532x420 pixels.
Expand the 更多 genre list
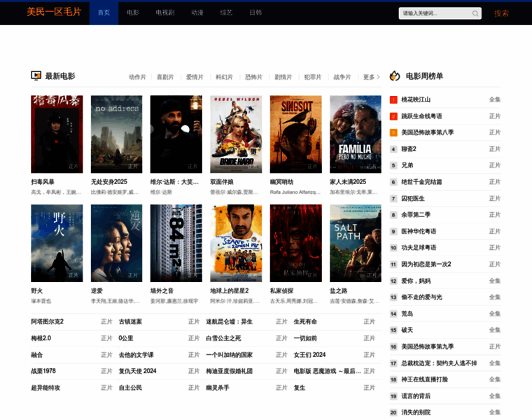click(371, 77)
